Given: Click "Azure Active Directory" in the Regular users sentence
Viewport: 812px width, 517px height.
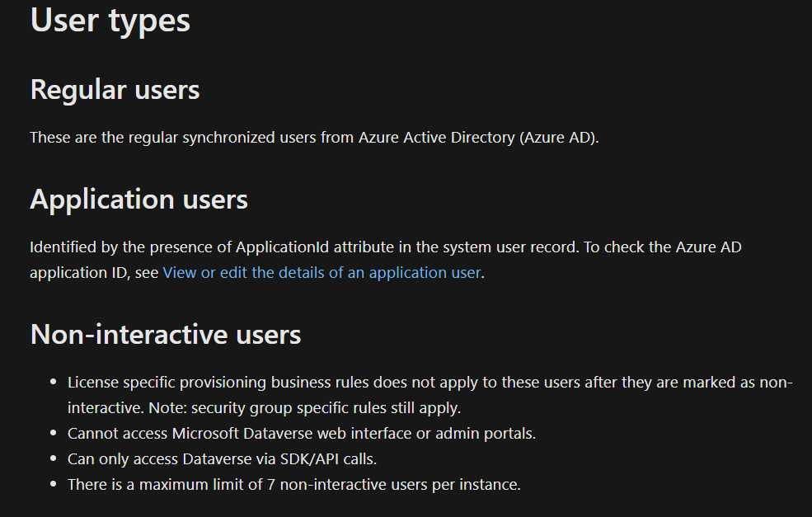Looking at the screenshot, I should coord(436,137).
